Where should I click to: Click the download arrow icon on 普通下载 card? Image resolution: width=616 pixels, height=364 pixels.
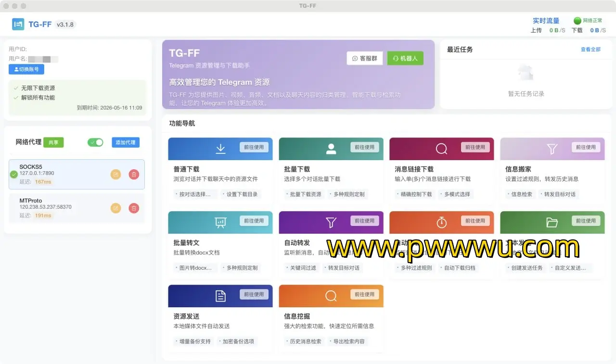pos(220,149)
